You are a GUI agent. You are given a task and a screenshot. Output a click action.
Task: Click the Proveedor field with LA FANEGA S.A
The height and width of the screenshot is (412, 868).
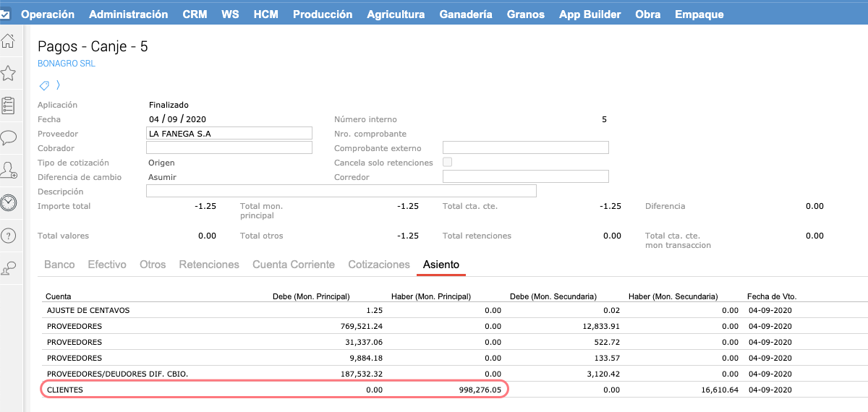click(x=229, y=134)
